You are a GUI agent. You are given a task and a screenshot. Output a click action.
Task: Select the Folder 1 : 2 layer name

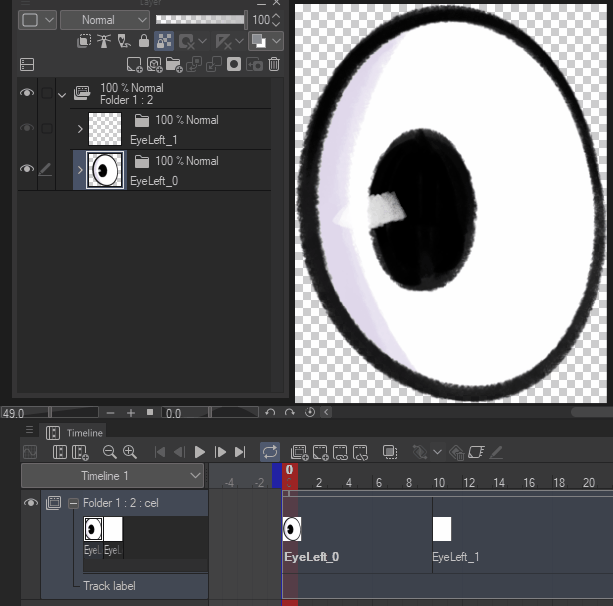coord(126,100)
